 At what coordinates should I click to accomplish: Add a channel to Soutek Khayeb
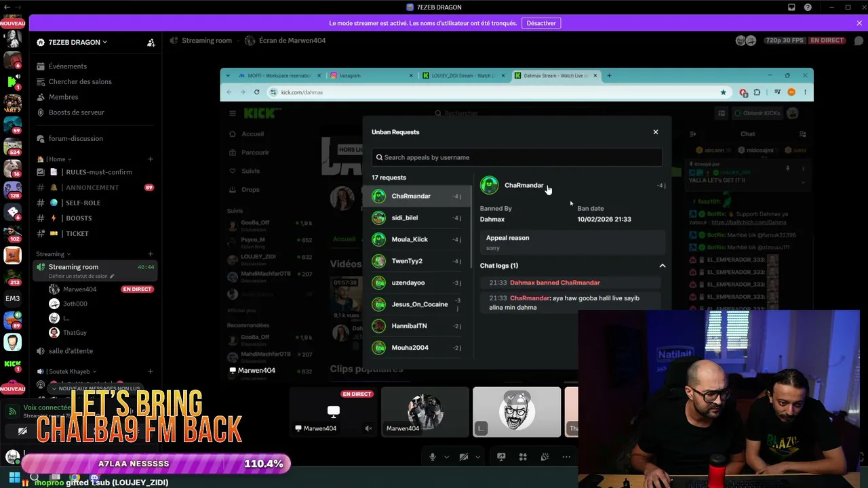151,371
